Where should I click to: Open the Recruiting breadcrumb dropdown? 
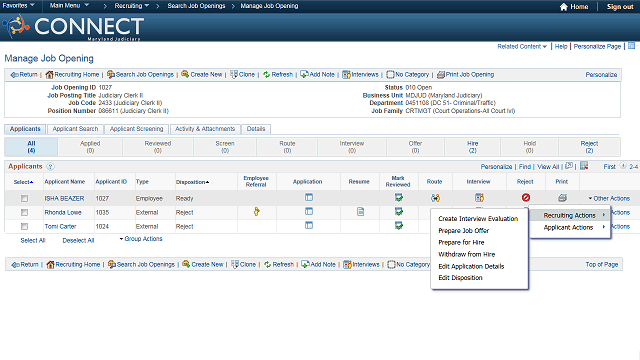[132, 6]
